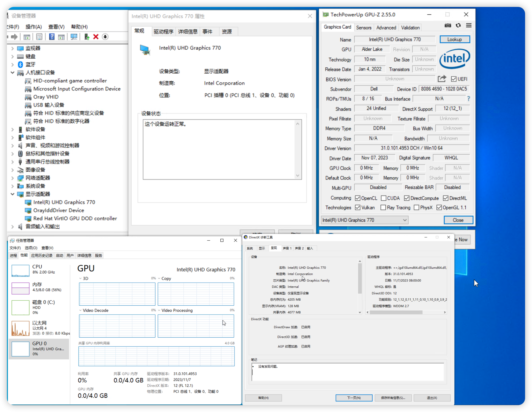Open GPU-Z hamburger menu icon
This screenshot has width=532, height=412.
469,25
